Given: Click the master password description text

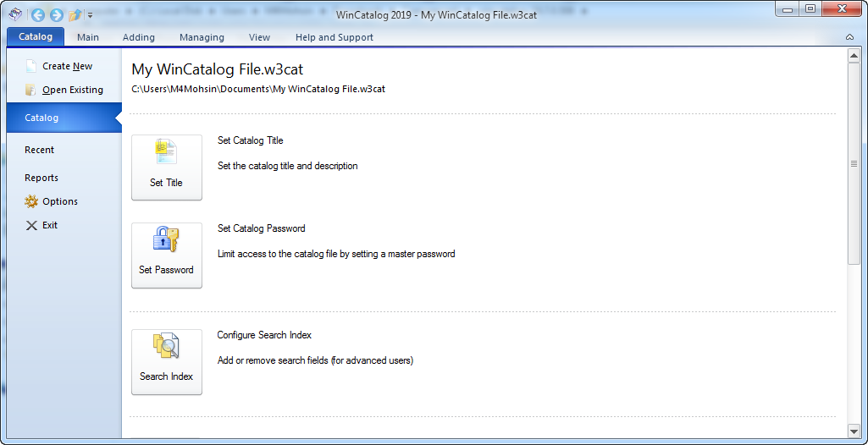Looking at the screenshot, I should point(336,255).
